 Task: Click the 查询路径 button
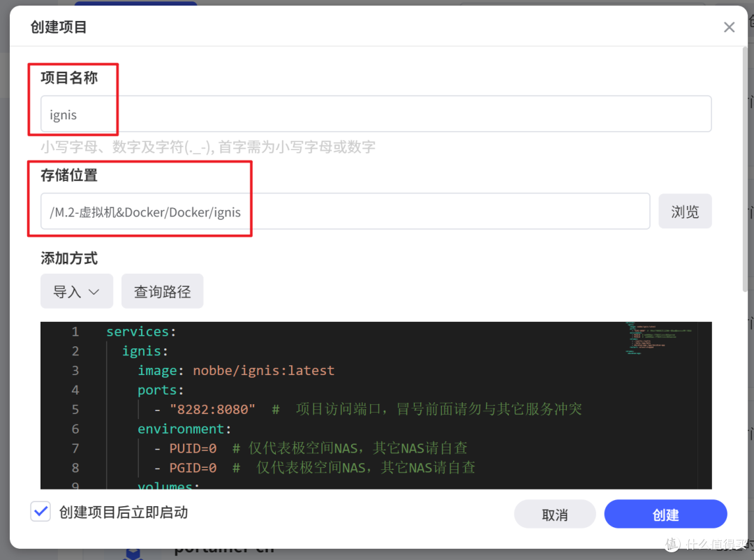point(163,292)
